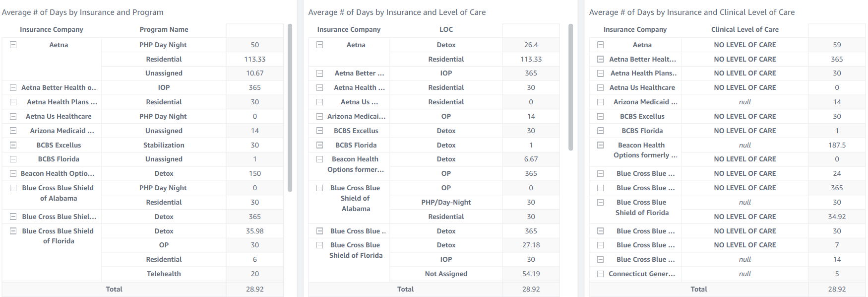Collapse Arizona Medicaid row in Program table
868x297 pixels.
(13, 131)
